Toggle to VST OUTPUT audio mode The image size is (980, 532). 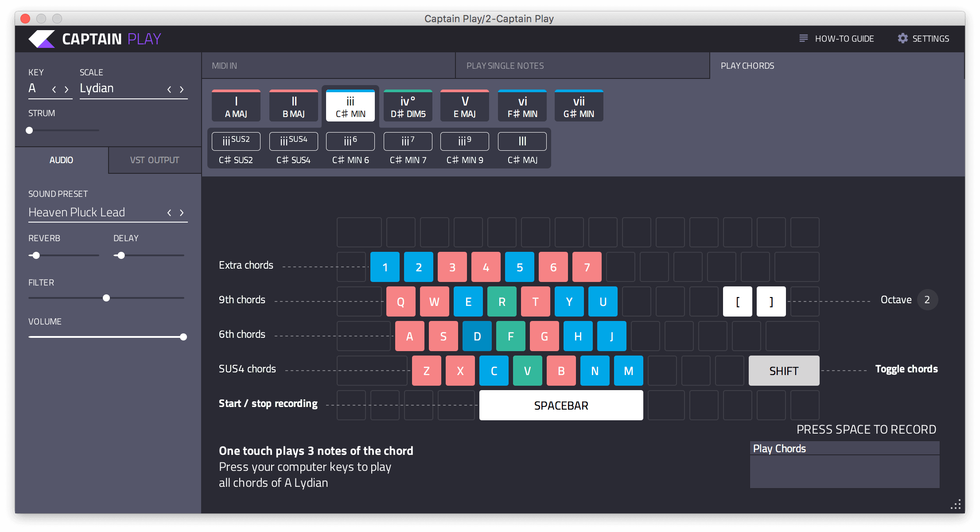click(153, 159)
